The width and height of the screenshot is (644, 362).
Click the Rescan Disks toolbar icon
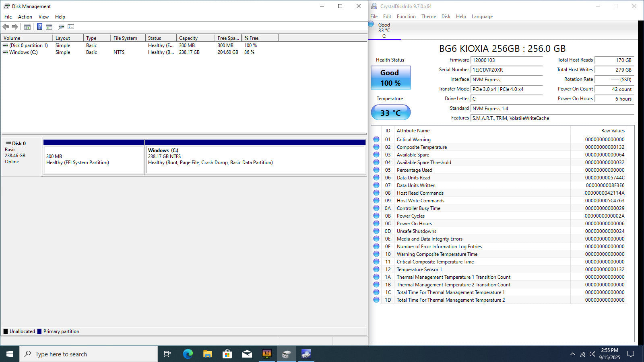point(61,27)
